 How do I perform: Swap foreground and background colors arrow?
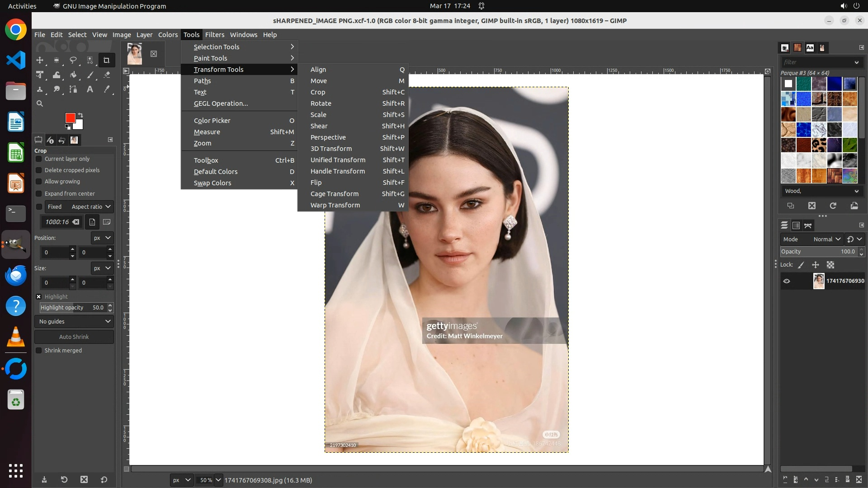pos(80,115)
